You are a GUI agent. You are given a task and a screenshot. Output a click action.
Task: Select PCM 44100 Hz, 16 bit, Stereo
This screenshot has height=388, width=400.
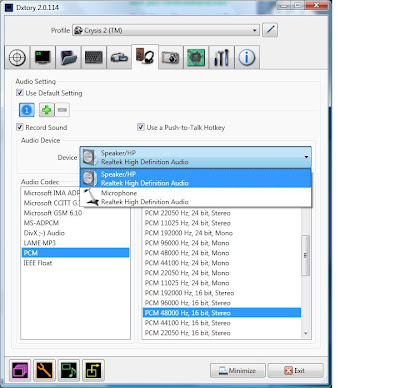[222, 323]
